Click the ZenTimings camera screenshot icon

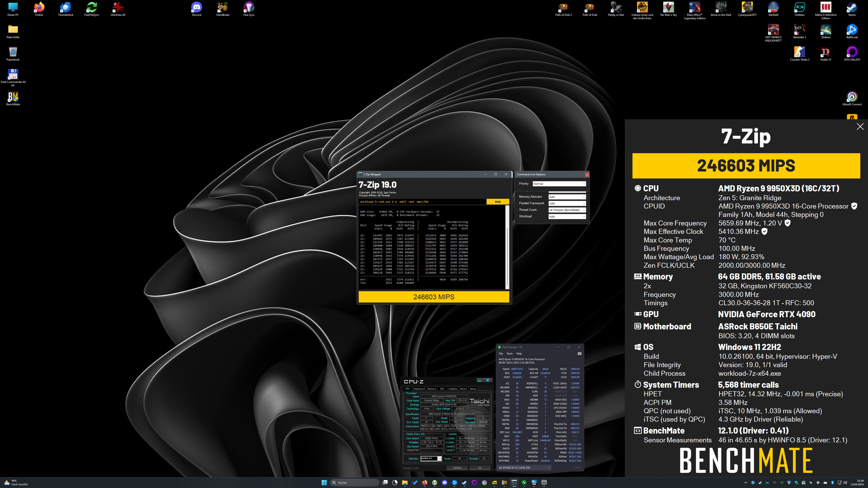coord(579,354)
